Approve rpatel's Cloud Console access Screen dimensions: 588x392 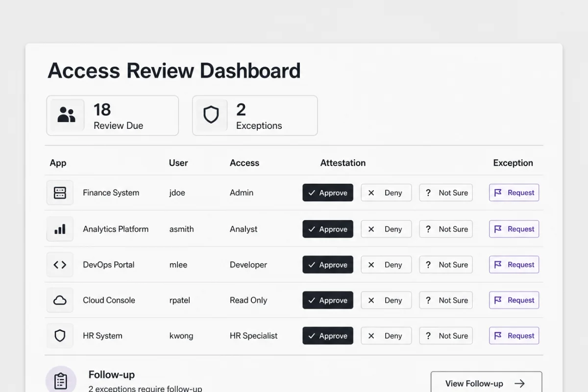coord(328,300)
